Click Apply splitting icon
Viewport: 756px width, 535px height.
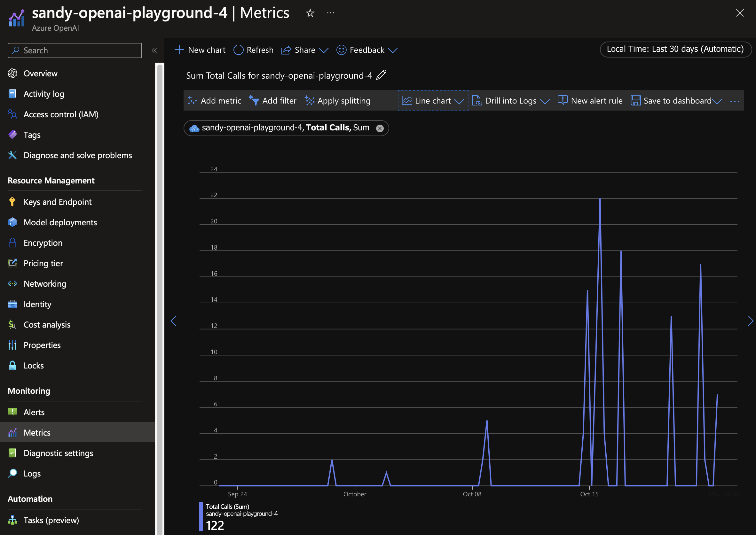click(309, 101)
